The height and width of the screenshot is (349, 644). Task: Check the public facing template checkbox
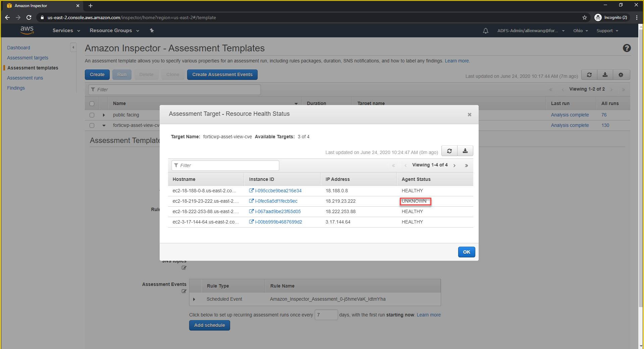point(92,115)
